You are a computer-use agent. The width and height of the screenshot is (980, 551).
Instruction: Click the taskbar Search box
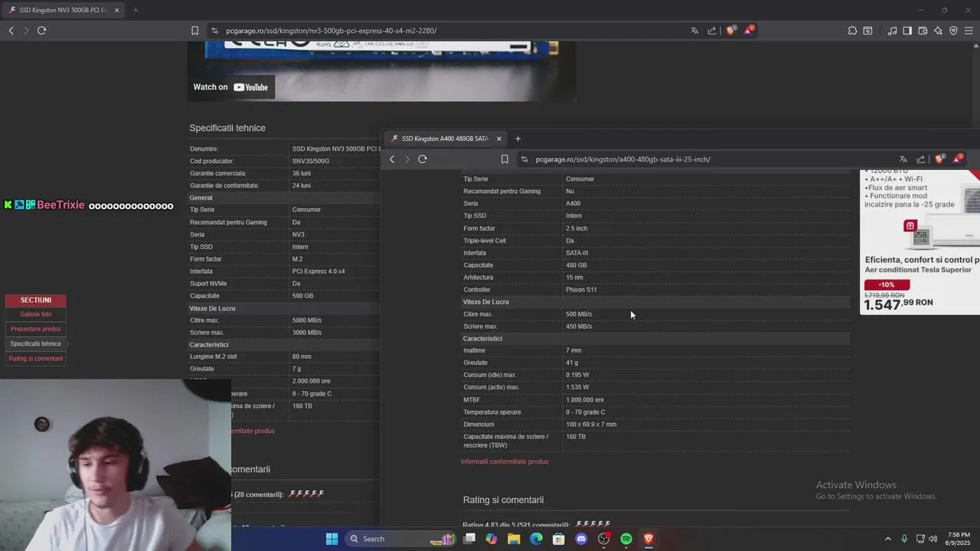tap(399, 539)
